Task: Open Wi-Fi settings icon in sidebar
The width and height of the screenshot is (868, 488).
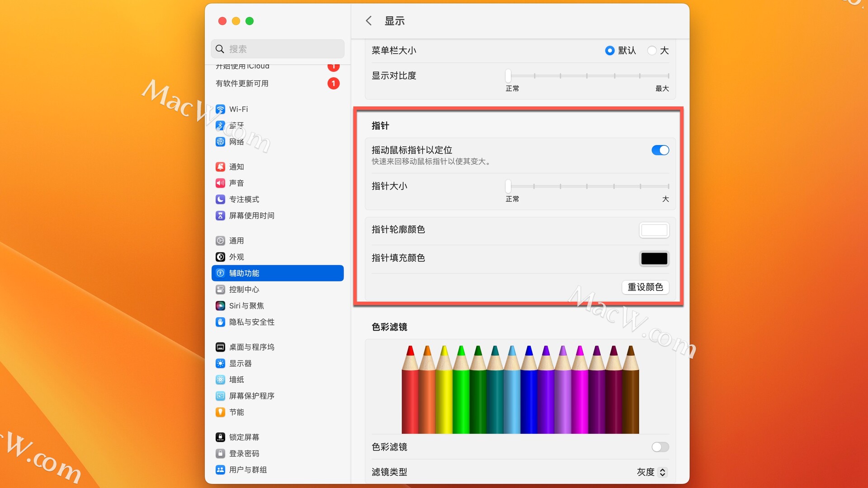Action: point(220,109)
